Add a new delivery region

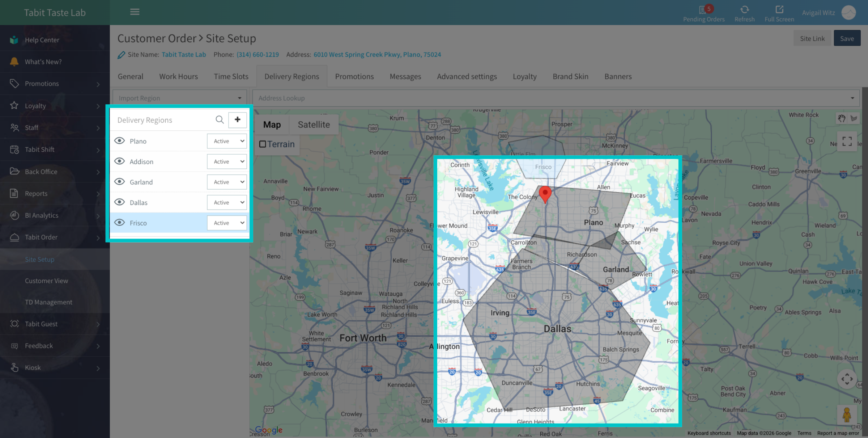coord(238,120)
